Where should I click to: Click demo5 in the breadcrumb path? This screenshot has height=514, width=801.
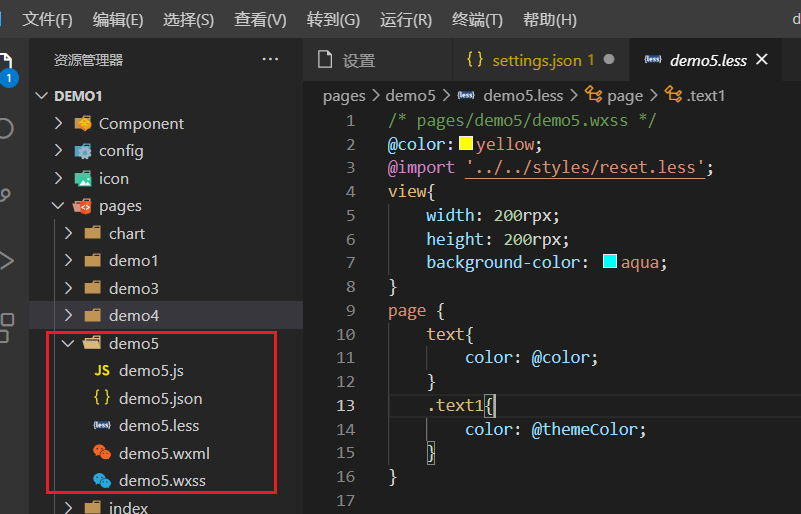click(410, 96)
